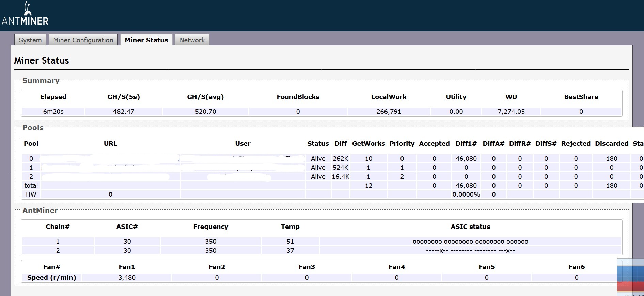
Task: Select the Miner Status tab
Action: pos(146,40)
